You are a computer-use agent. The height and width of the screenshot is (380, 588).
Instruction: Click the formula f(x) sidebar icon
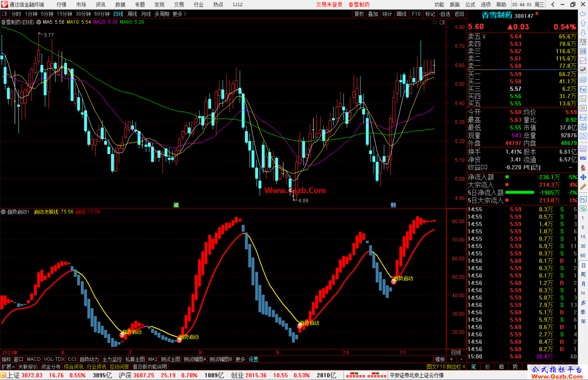583,127
